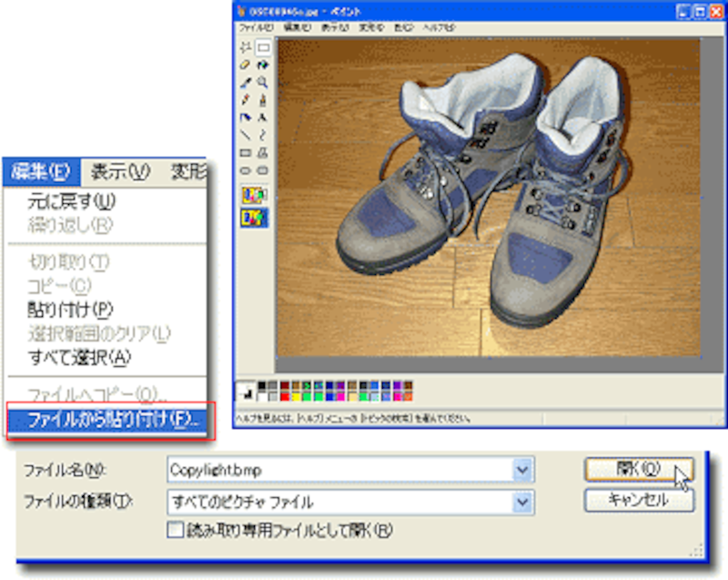The image size is (728, 580).
Task: Choose the Curve tool
Action: click(263, 136)
